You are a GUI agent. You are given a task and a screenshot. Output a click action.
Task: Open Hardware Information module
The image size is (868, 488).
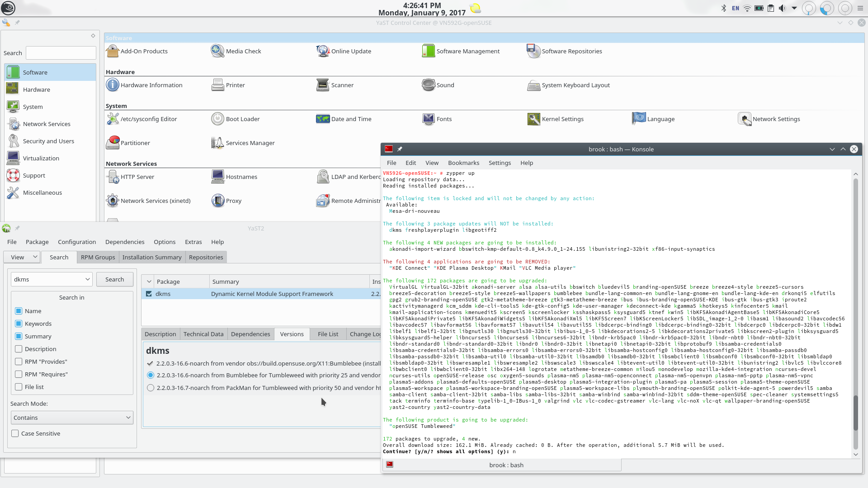click(x=144, y=85)
